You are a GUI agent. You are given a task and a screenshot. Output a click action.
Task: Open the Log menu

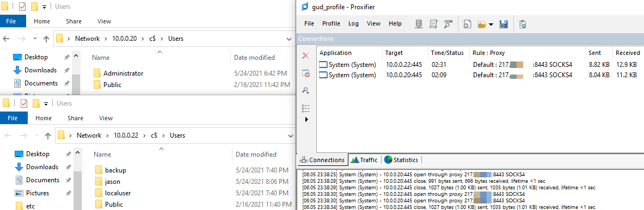(354, 24)
